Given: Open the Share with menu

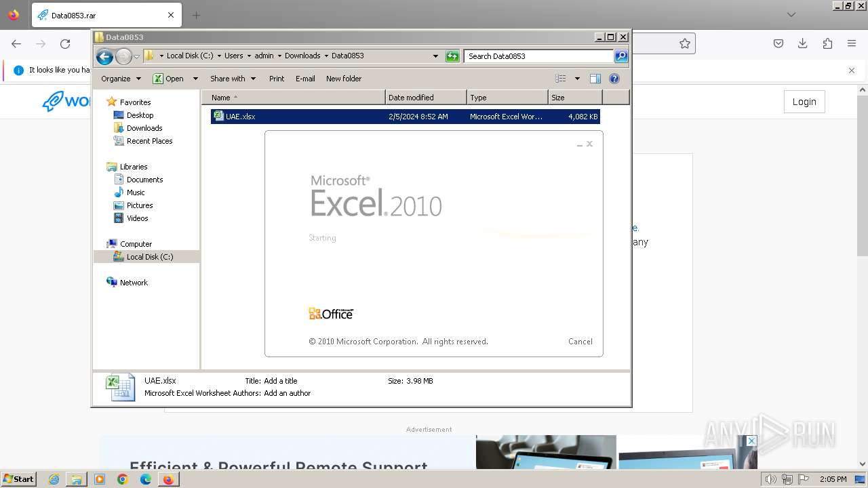Looking at the screenshot, I should pyautogui.click(x=233, y=79).
